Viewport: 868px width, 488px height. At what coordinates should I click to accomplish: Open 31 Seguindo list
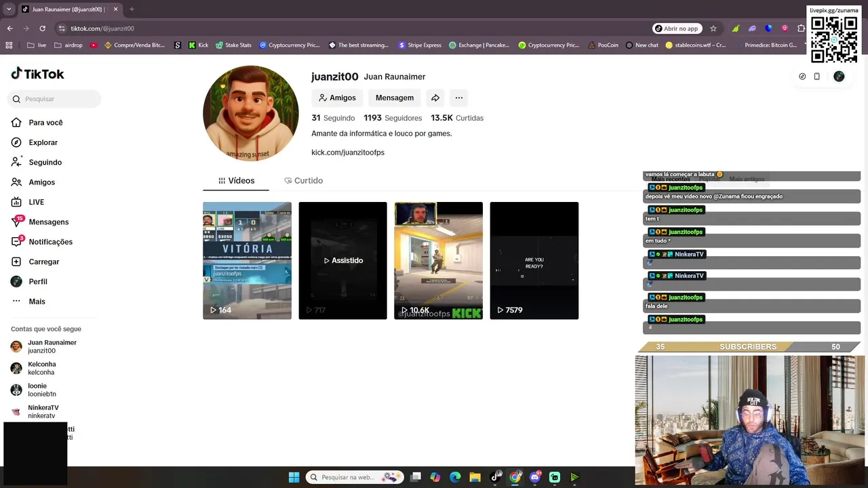pyautogui.click(x=333, y=118)
